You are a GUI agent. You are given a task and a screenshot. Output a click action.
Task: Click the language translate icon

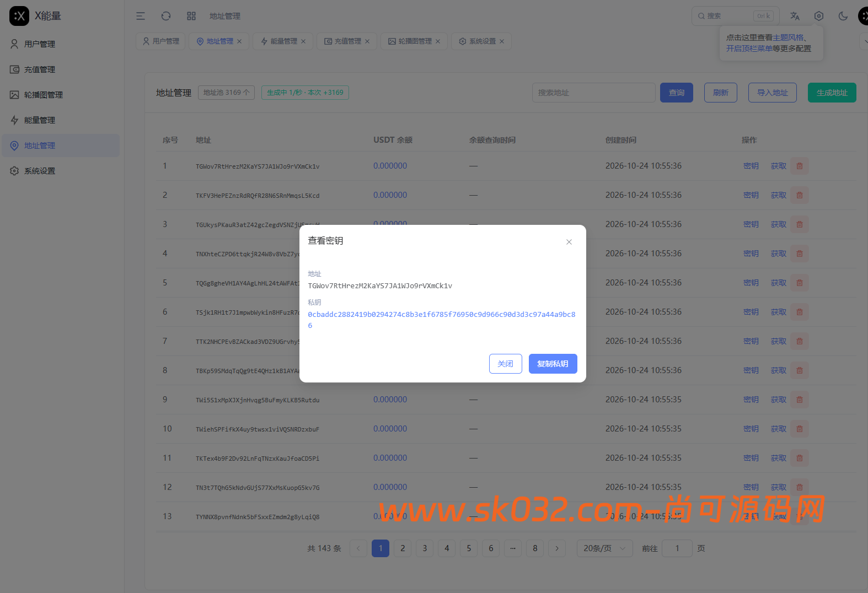pos(795,16)
